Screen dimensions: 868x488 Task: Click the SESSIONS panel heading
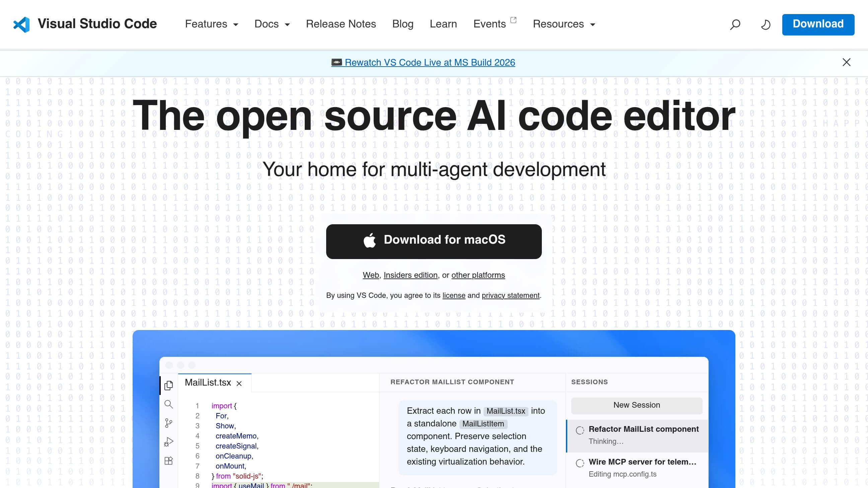(x=589, y=382)
